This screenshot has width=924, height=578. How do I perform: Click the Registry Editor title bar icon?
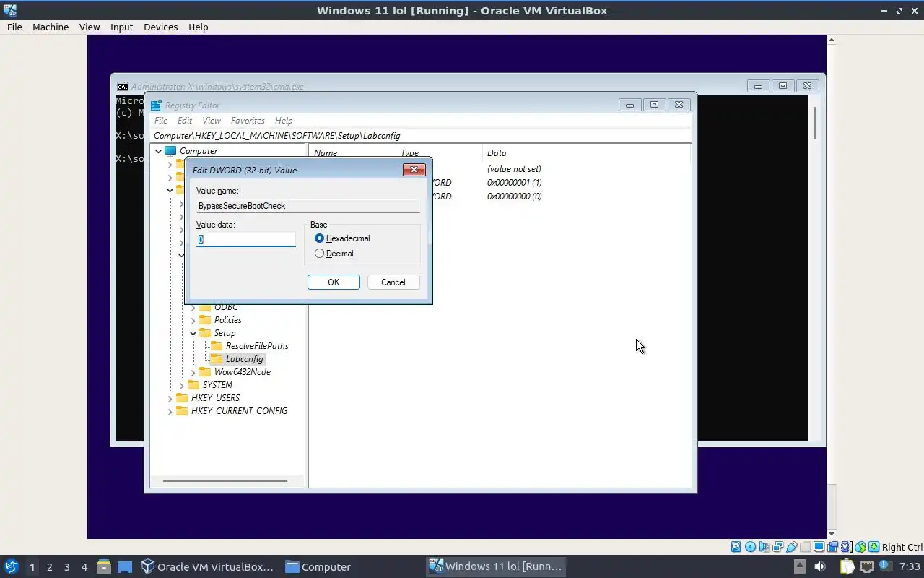click(x=156, y=105)
